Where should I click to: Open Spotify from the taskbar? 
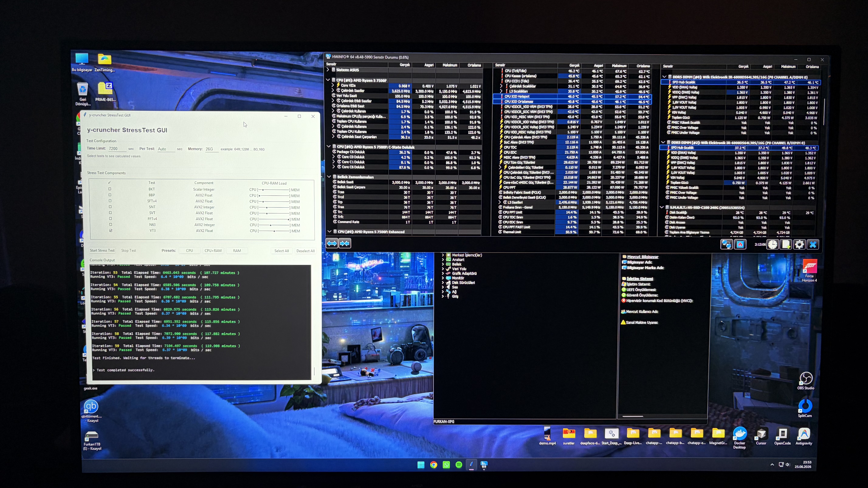click(x=459, y=465)
